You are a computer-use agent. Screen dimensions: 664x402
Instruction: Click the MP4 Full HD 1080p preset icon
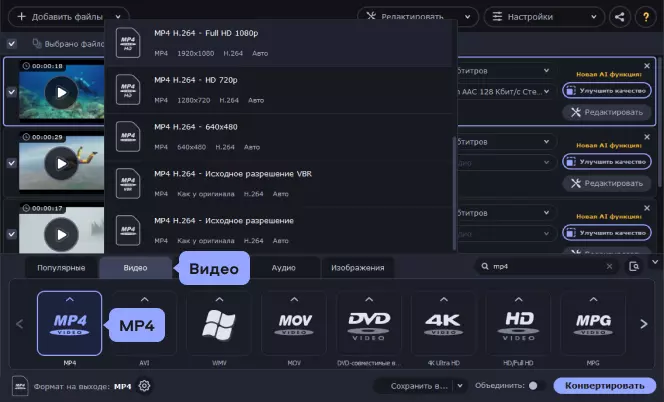click(x=128, y=43)
